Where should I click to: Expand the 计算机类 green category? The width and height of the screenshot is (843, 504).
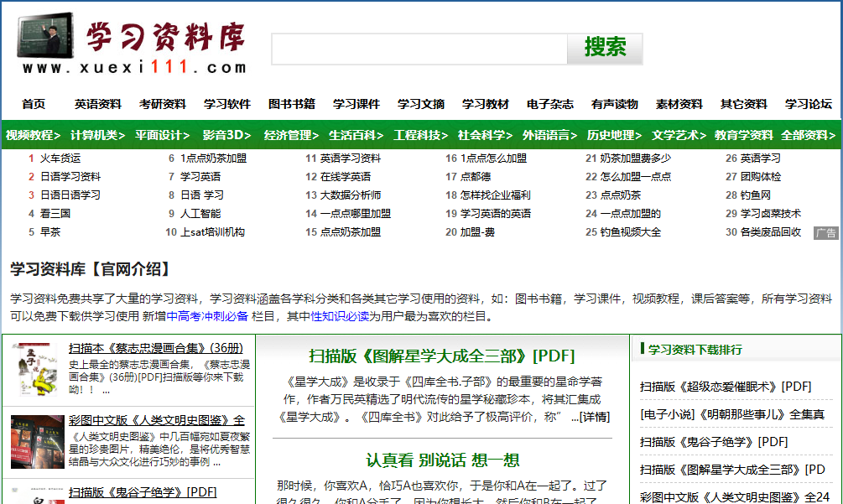pos(97,135)
